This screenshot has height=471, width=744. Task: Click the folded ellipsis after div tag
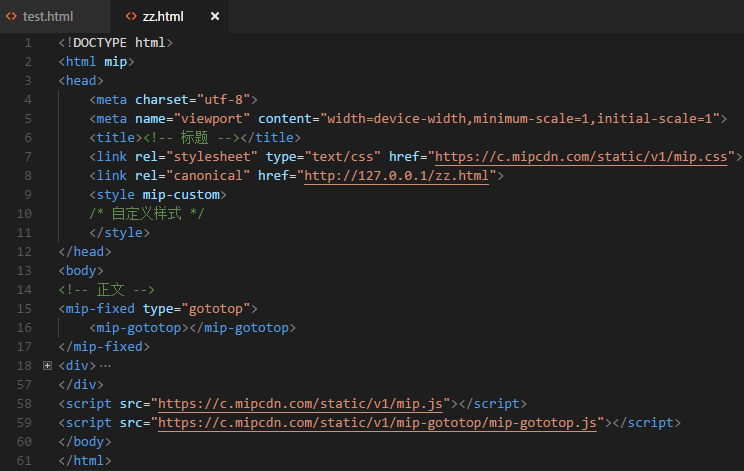click(105, 366)
